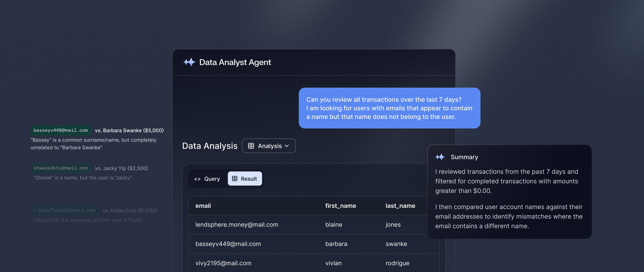Image resolution: width=644 pixels, height=272 pixels.
Task: Click the blue user message bubble
Action: (389, 108)
